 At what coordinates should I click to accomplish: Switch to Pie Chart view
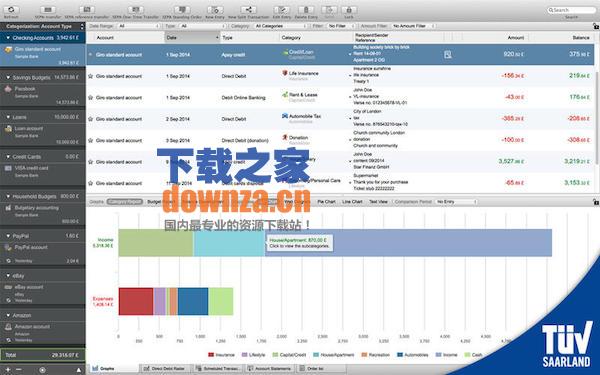pos(326,202)
